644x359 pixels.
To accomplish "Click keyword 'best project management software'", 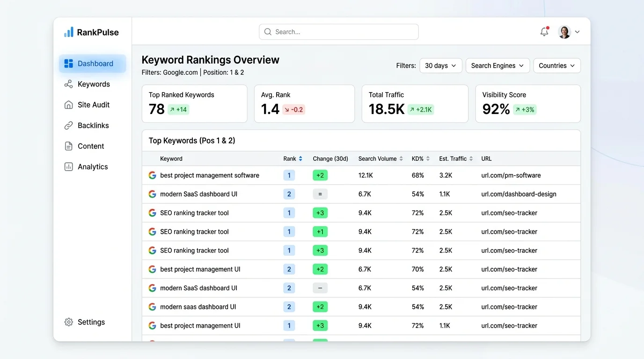I will tap(210, 175).
